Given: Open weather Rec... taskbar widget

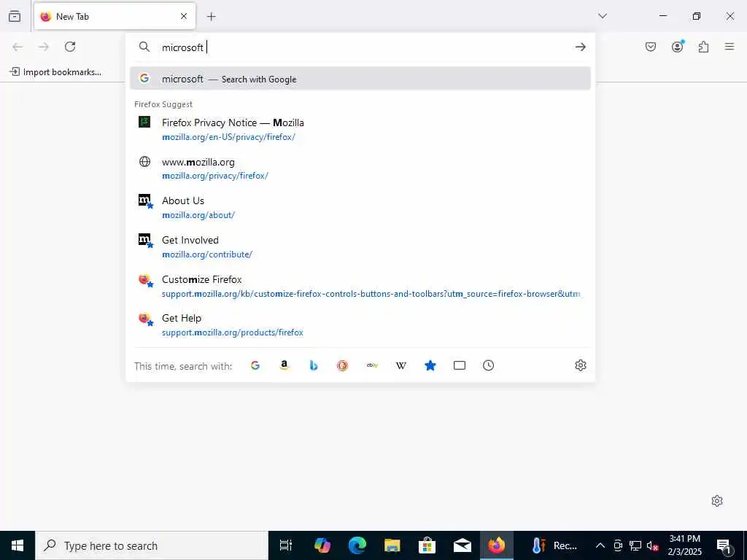Looking at the screenshot, I should (x=554, y=545).
